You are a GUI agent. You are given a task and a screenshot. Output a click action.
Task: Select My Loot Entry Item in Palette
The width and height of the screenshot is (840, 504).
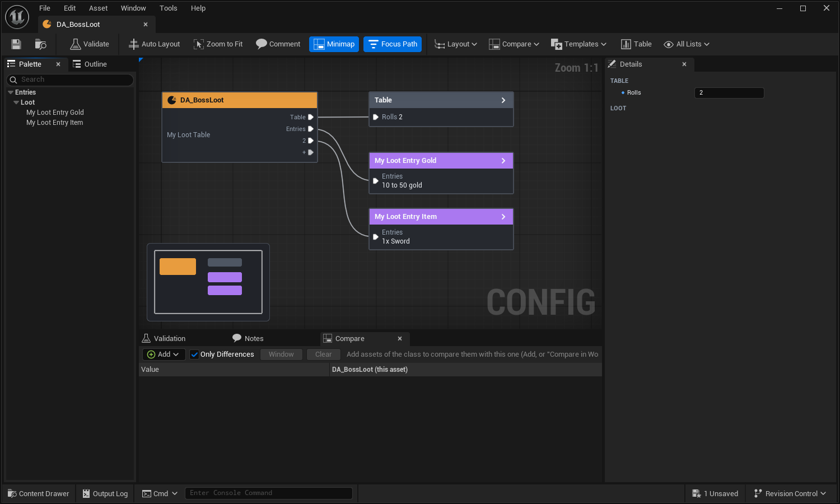click(x=54, y=123)
